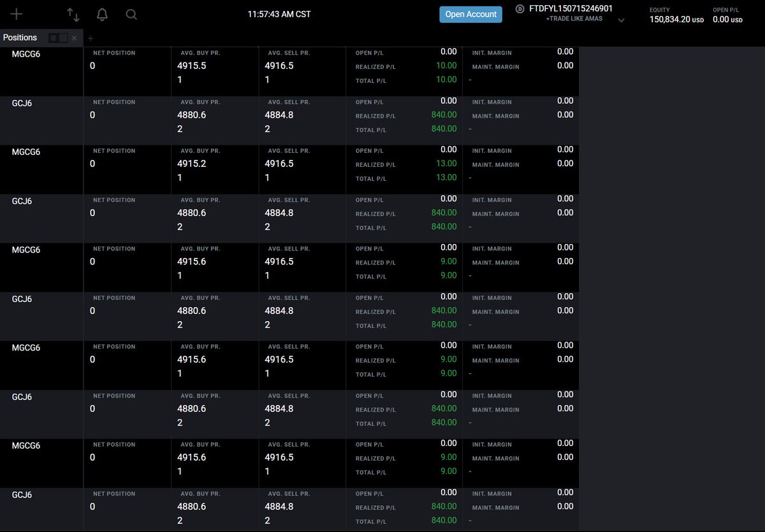This screenshot has width=765, height=532.
Task: Expand the account selector chevron
Action: click(x=622, y=20)
